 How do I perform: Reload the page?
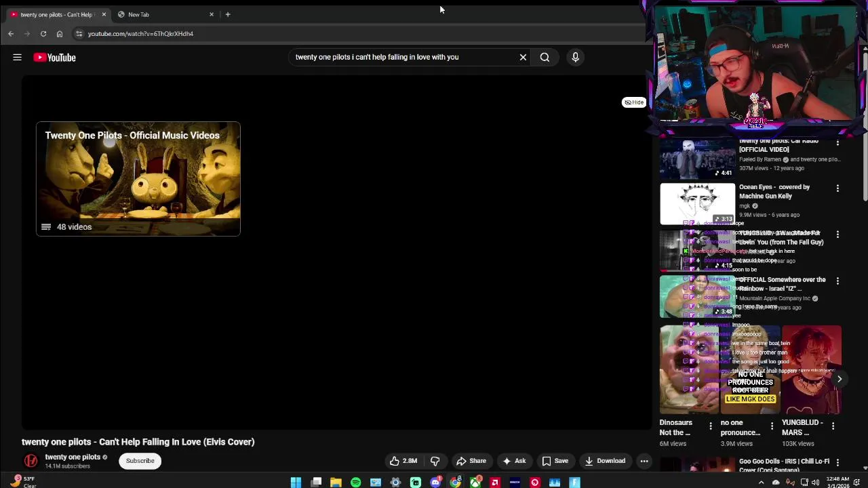coord(43,33)
